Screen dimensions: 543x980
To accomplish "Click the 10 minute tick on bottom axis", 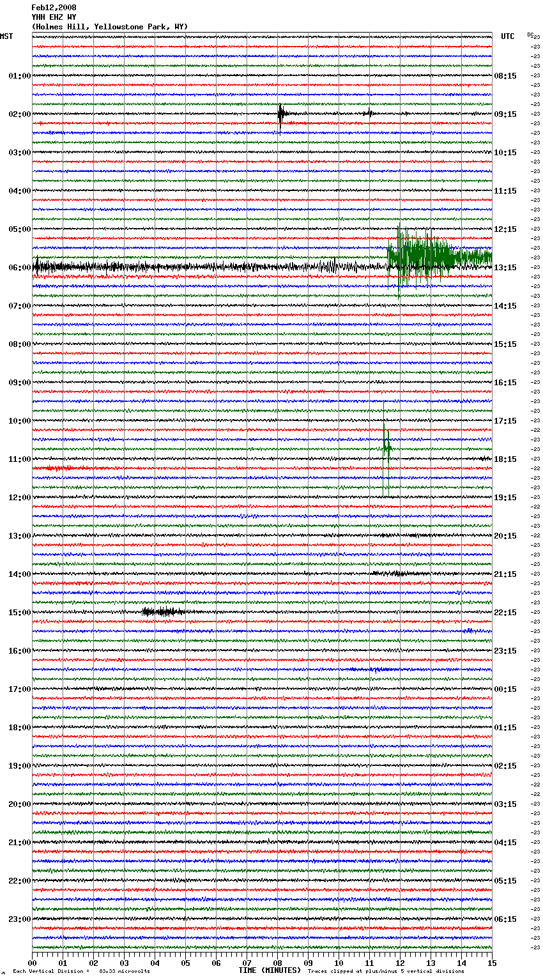I will coord(339,963).
